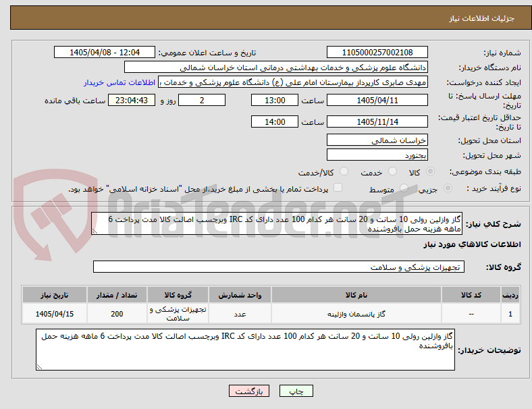This screenshot has width=532, height=409.
Task: Click the واحد شمارش column header
Action: 240,295
